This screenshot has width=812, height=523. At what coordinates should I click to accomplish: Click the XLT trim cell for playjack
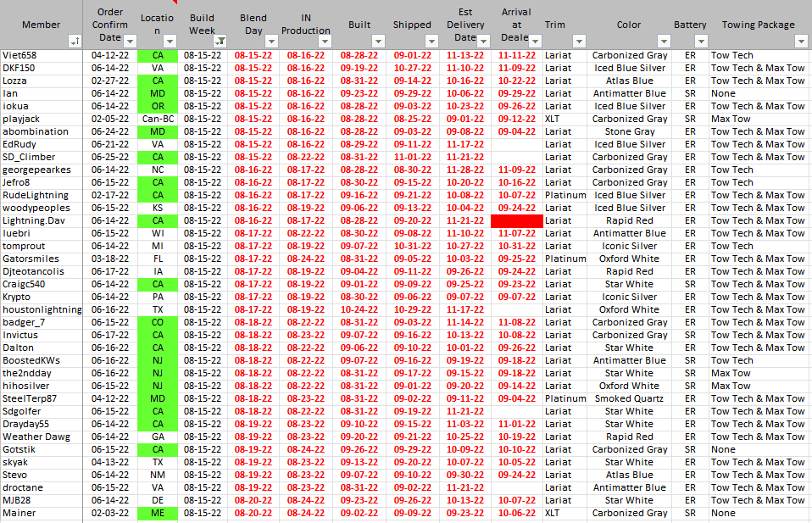click(x=553, y=119)
